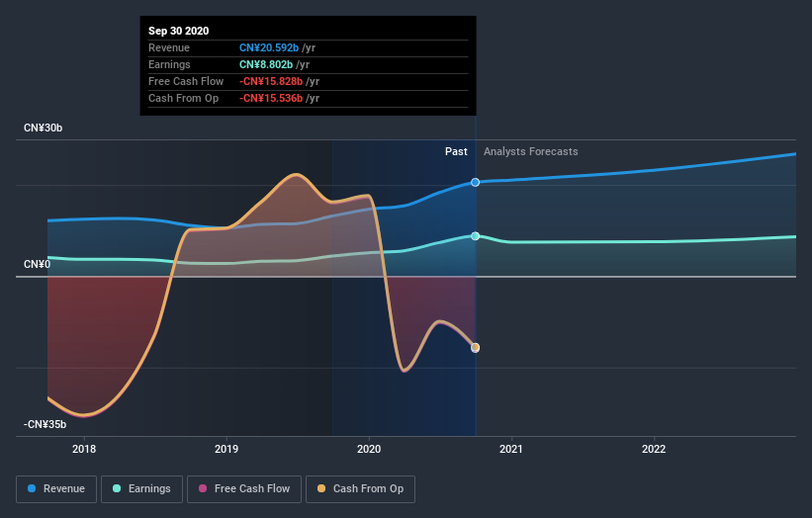Click the Cash From Op label in tooltip

pyautogui.click(x=183, y=98)
